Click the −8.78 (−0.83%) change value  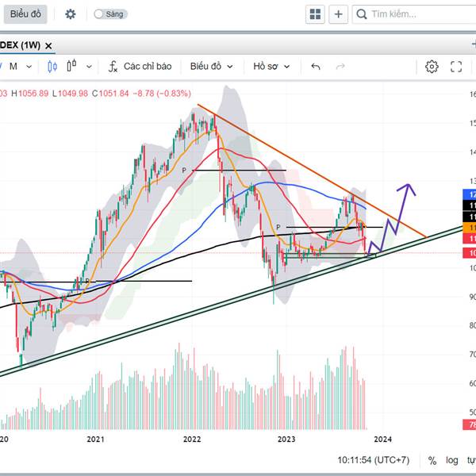click(162, 93)
